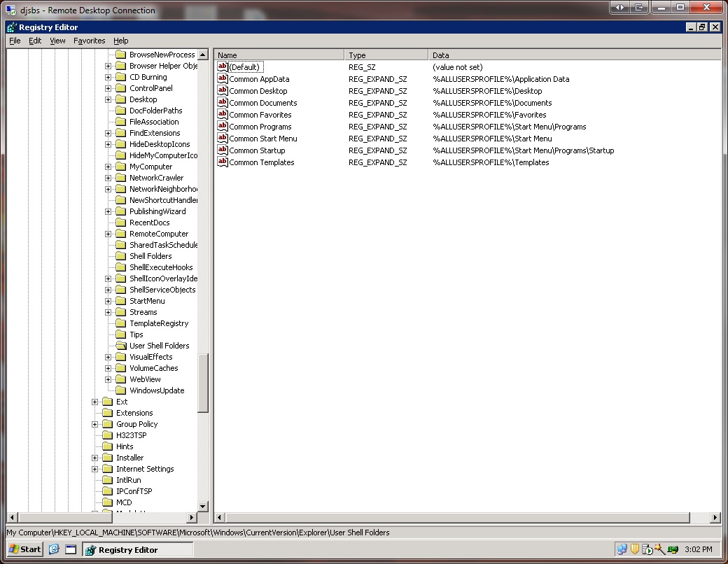Open the View menu
The image size is (728, 564).
coord(57,41)
